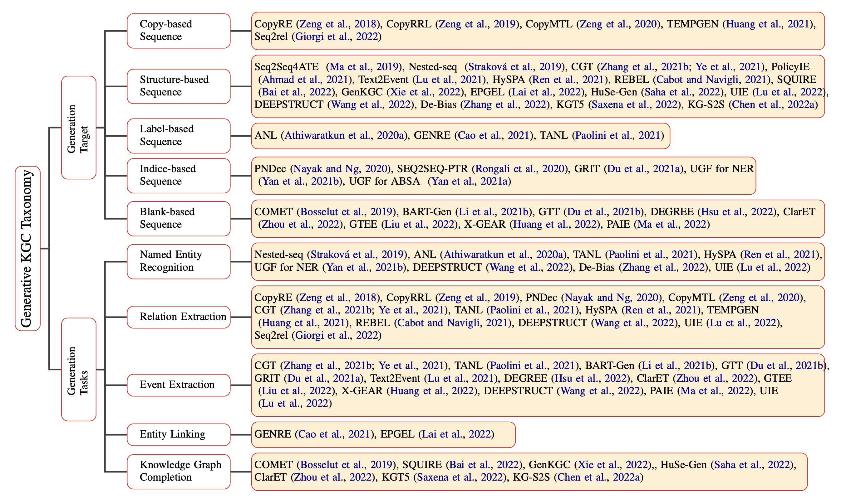Click the Generative KGC Taxonomy root node
Image resolution: width=841 pixels, height=504 pixels.
[27, 248]
